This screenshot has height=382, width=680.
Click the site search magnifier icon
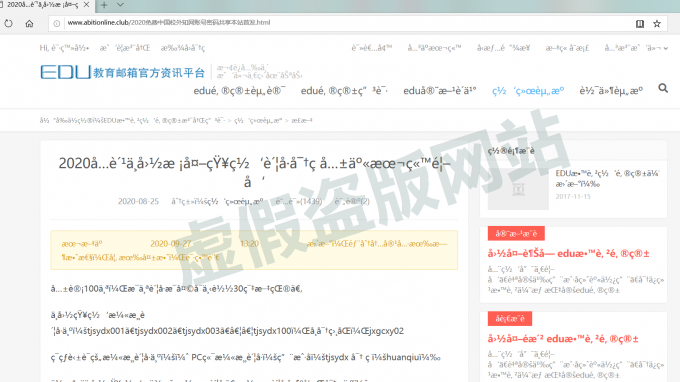[x=663, y=88]
